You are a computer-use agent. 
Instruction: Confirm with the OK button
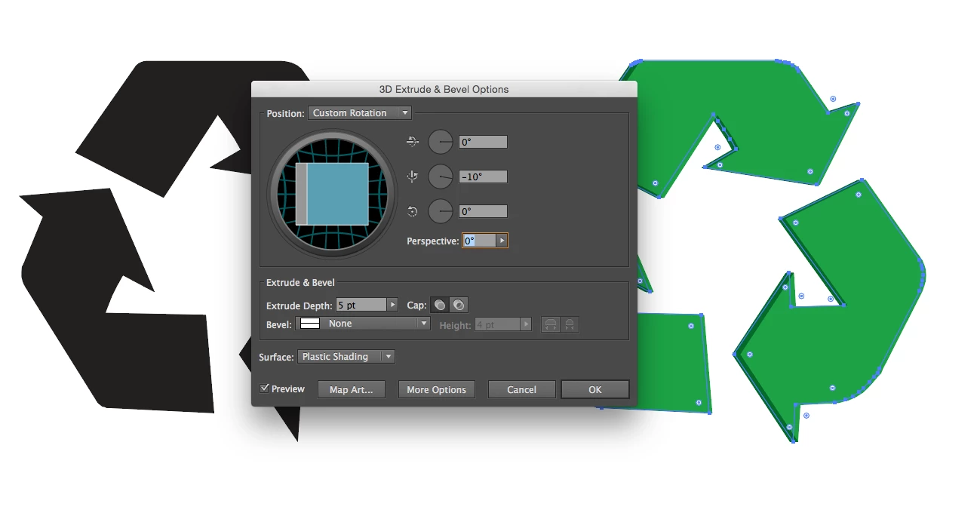click(595, 389)
